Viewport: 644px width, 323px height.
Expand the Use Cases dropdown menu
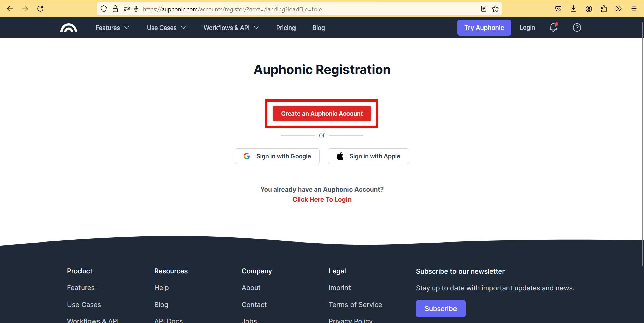tap(166, 28)
